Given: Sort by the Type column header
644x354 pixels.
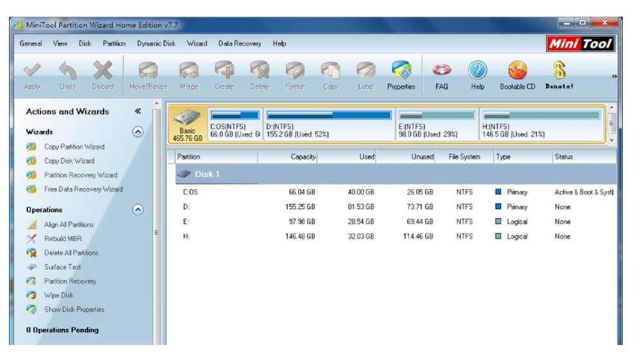Looking at the screenshot, I should pos(523,156).
